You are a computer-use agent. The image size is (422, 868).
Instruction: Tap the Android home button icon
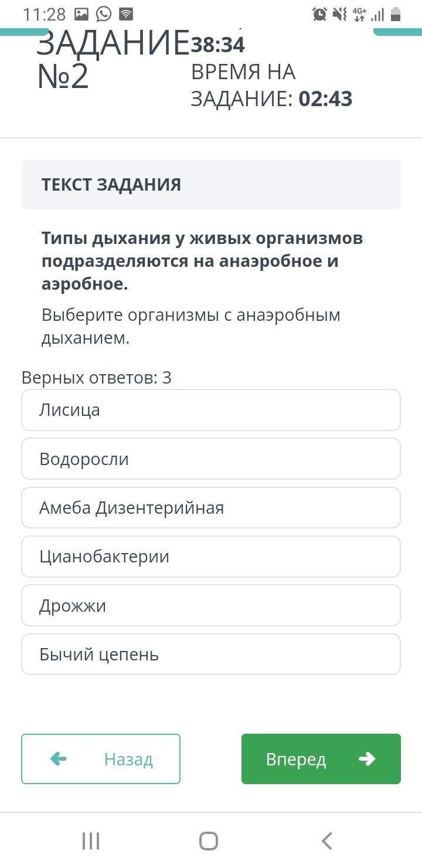coord(209,841)
